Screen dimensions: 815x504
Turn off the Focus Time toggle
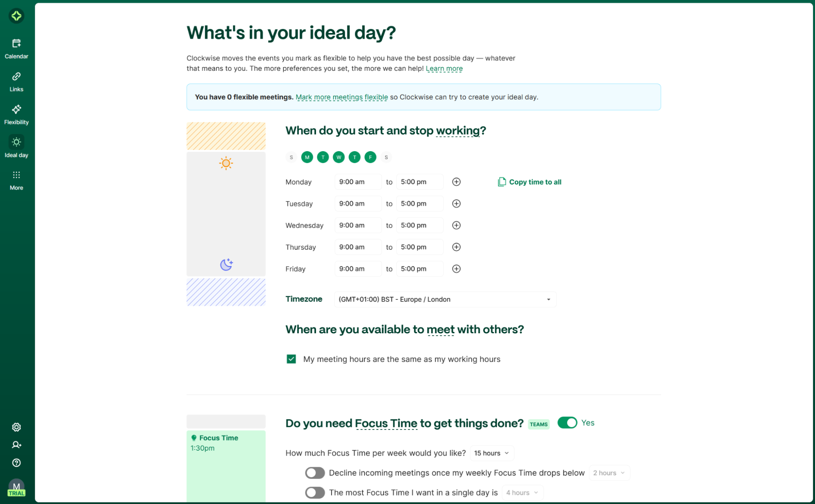[567, 423]
